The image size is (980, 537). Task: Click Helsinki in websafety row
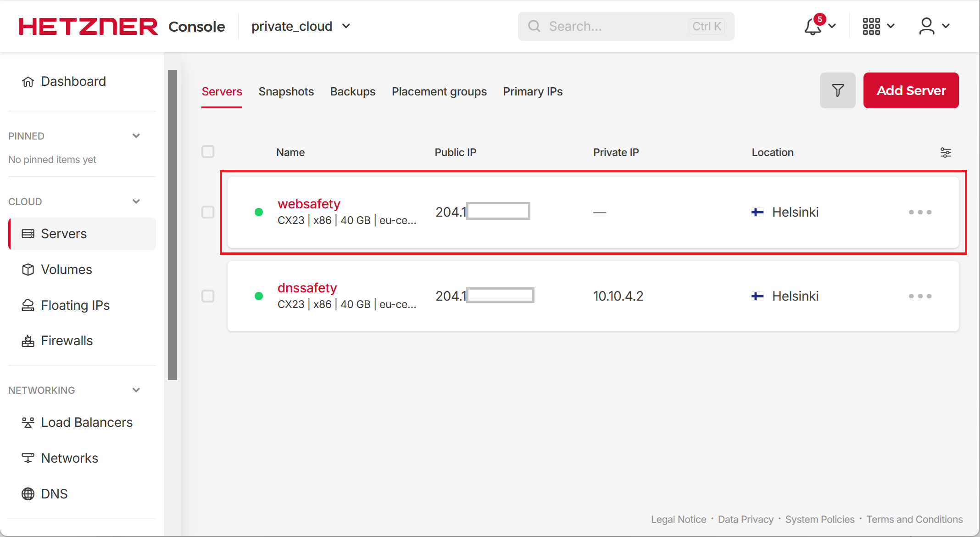tap(795, 212)
